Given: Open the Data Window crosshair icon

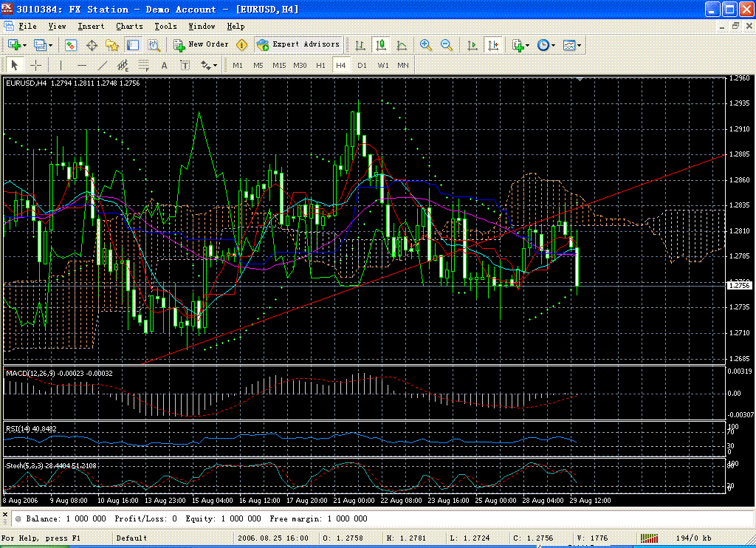Looking at the screenshot, I should pos(92,45).
